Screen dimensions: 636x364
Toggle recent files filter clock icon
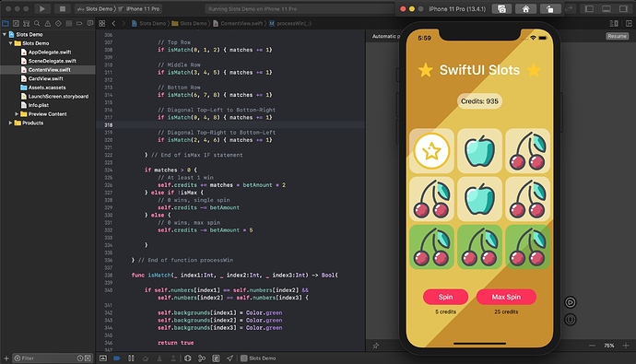[80, 358]
